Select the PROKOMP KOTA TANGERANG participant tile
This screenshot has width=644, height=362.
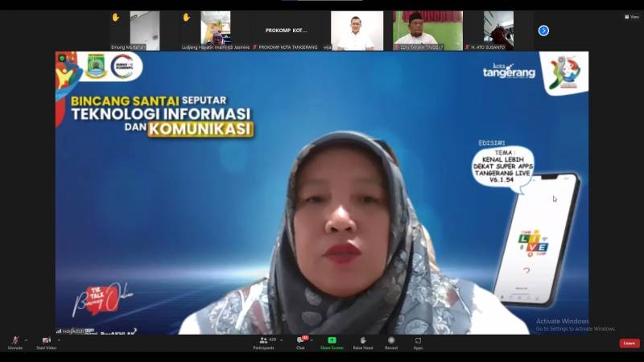[x=287, y=31]
